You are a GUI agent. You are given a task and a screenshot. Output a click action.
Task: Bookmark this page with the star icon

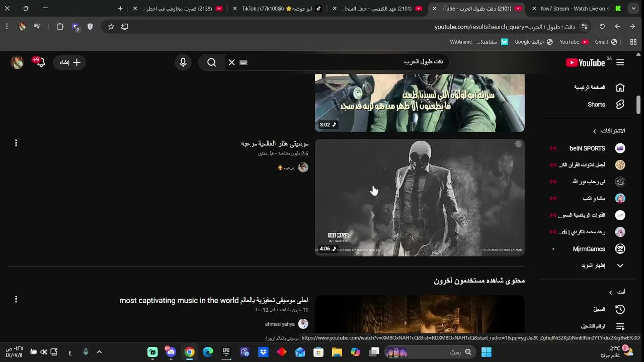(111, 27)
